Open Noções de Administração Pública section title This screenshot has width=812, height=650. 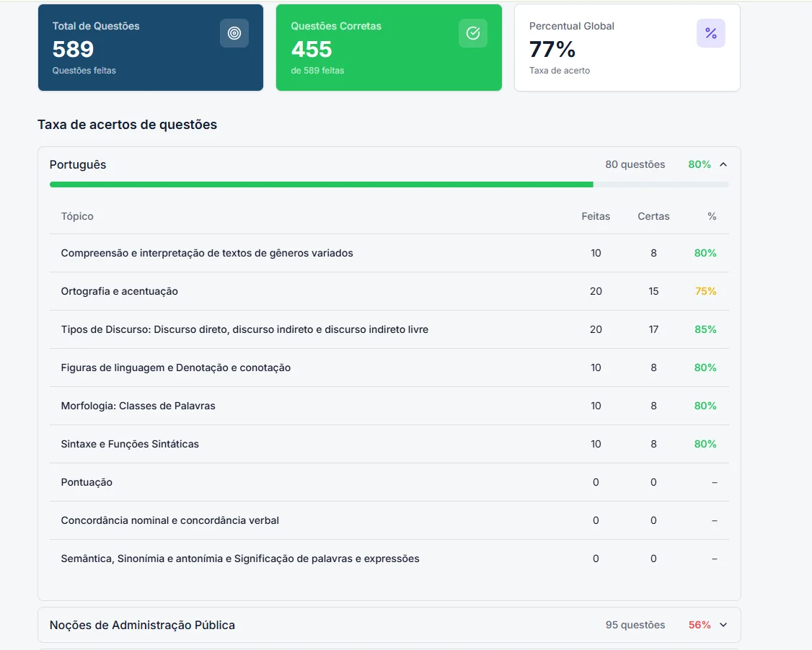coord(142,625)
